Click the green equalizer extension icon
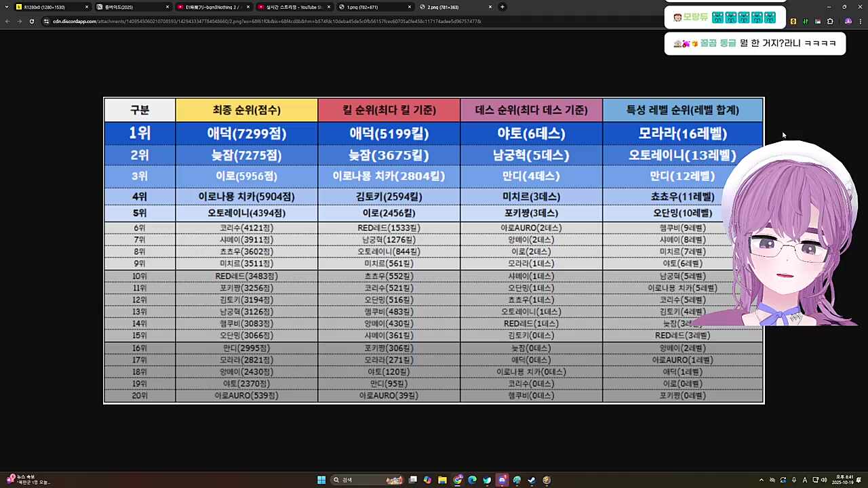Viewport: 868px width, 488px height. tap(805, 22)
